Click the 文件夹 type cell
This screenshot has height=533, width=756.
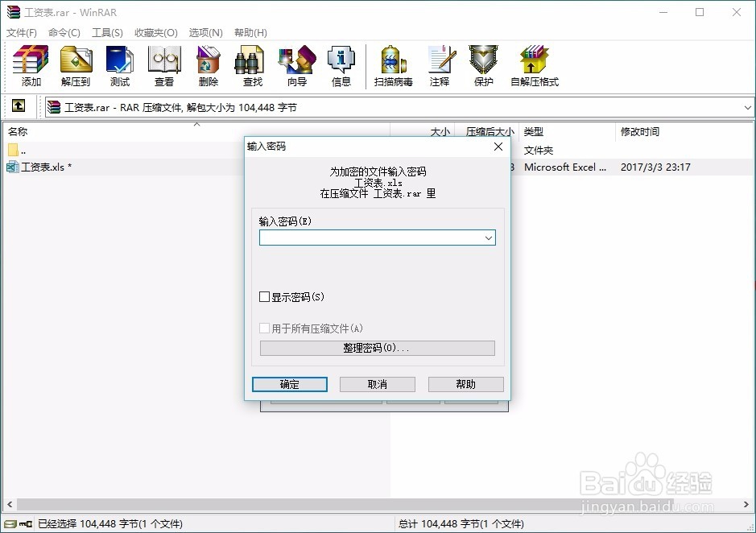click(x=539, y=151)
